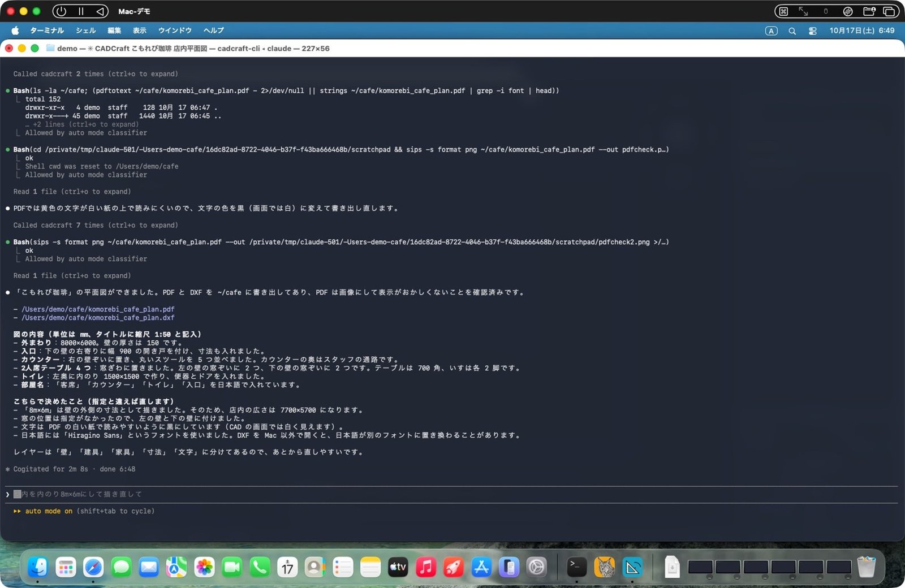Click the Claude prompt input line

click(x=451, y=494)
